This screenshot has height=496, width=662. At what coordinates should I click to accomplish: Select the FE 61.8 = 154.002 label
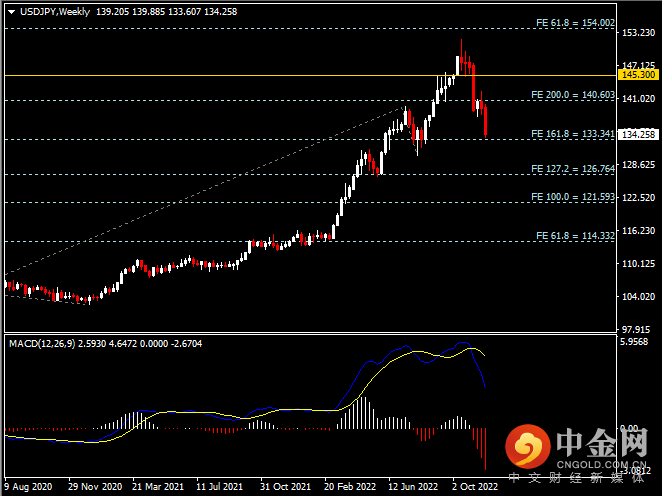pos(572,22)
